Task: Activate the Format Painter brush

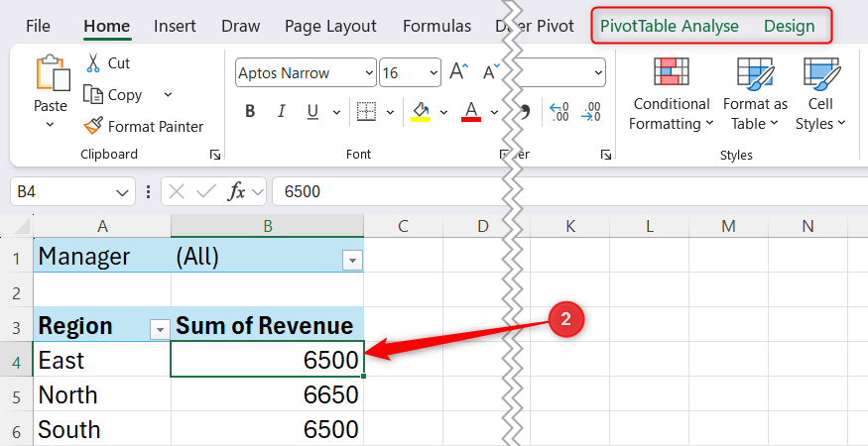Action: click(93, 126)
